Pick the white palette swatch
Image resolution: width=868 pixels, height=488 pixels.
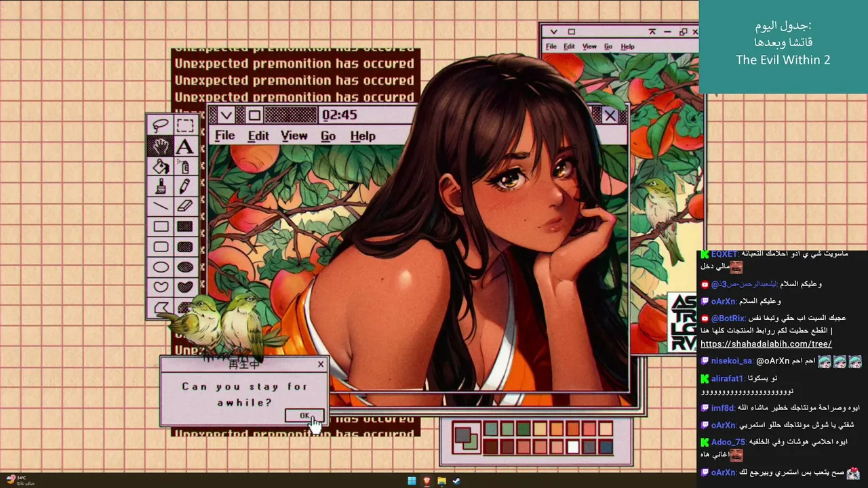(x=573, y=447)
